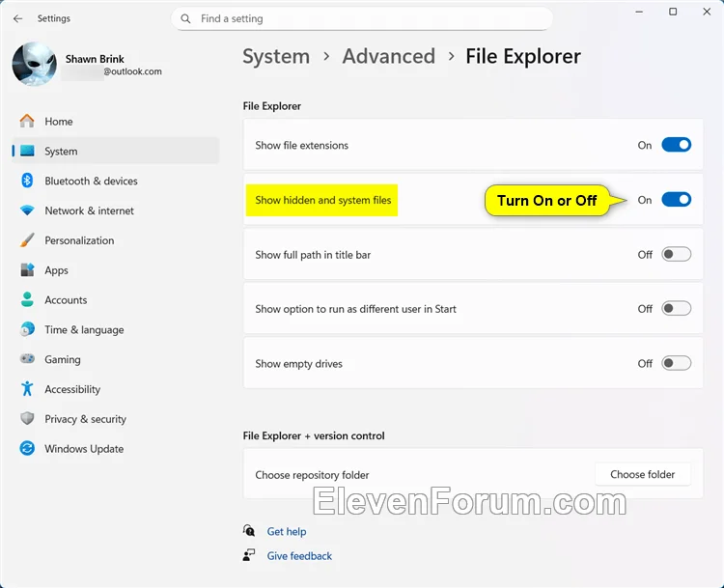Click Show full path in title bar text
Screen dimensions: 724x588
click(313, 255)
